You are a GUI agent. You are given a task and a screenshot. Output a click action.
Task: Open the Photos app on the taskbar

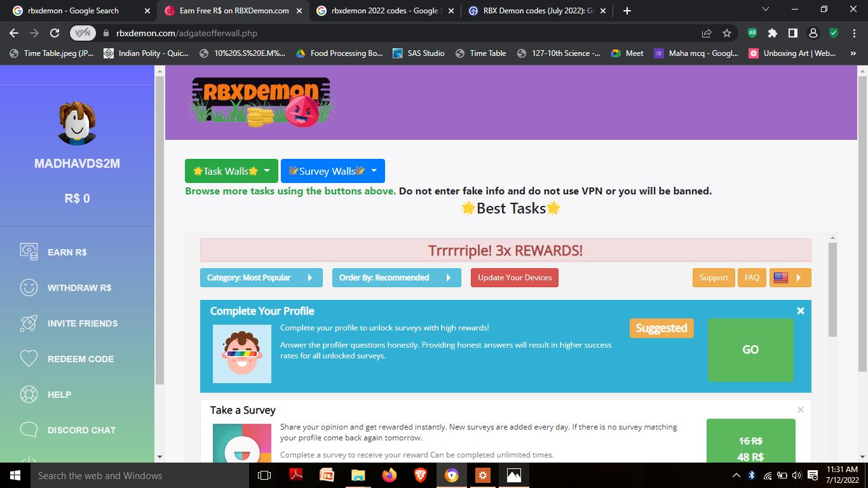[x=513, y=475]
